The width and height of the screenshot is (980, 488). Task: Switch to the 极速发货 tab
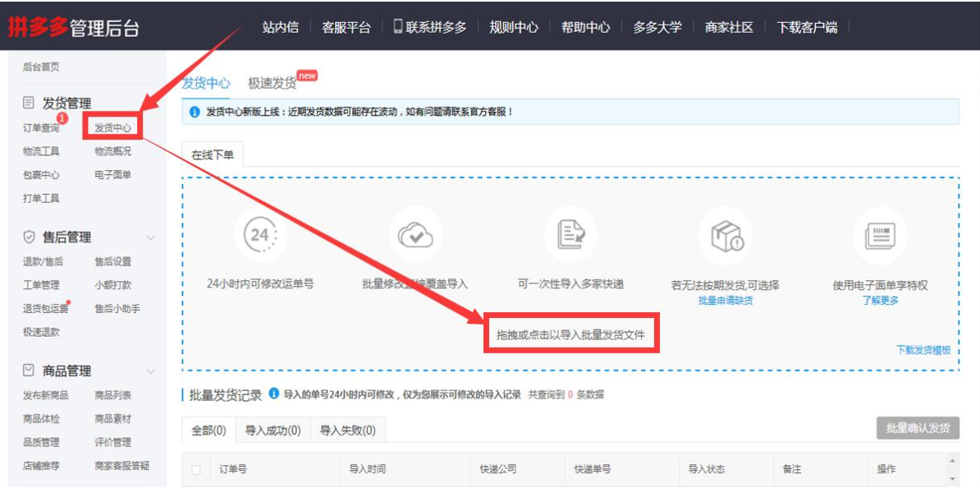(x=272, y=83)
